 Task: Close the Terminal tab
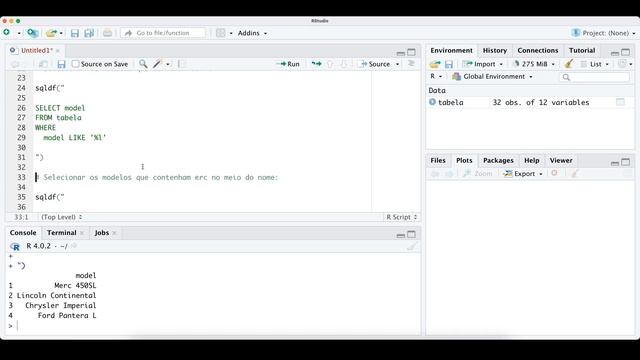pyautogui.click(x=82, y=233)
